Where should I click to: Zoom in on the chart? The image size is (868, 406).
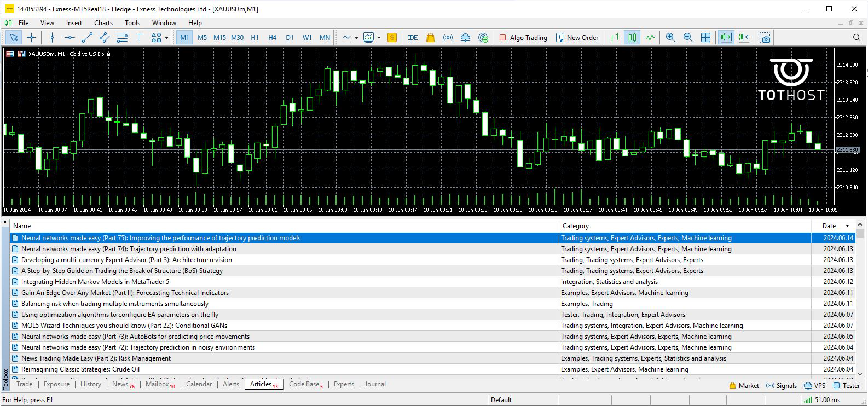tap(670, 37)
